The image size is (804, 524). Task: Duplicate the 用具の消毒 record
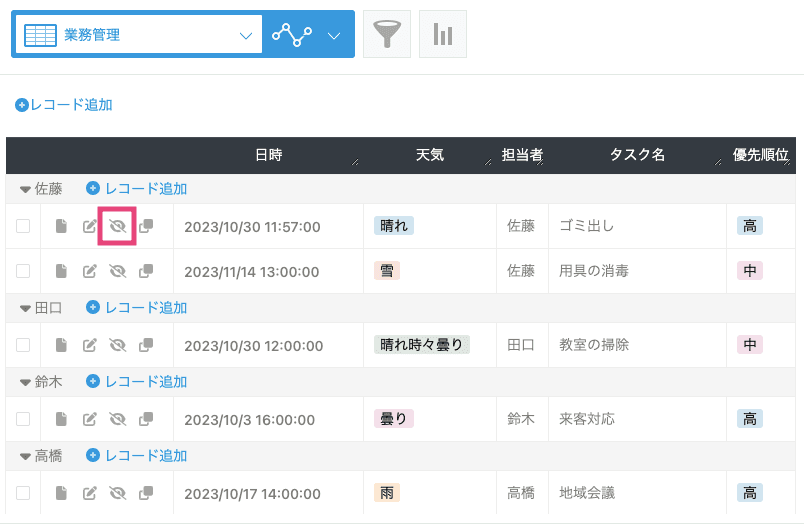pos(146,271)
